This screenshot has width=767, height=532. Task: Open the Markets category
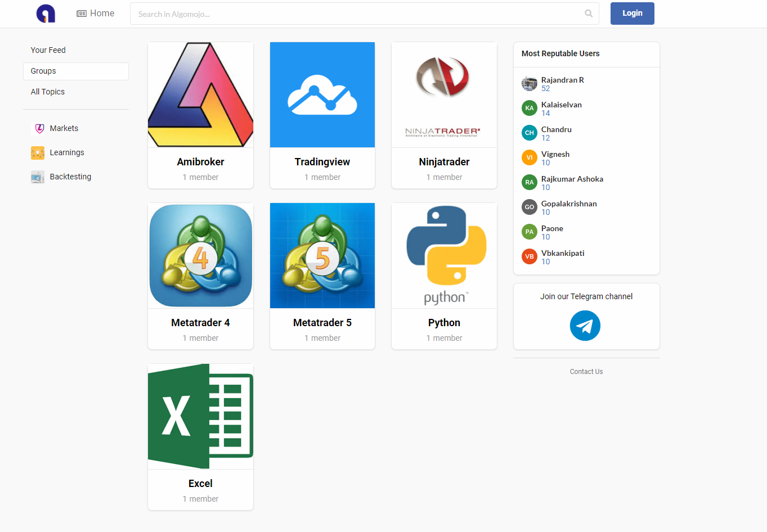(64, 129)
